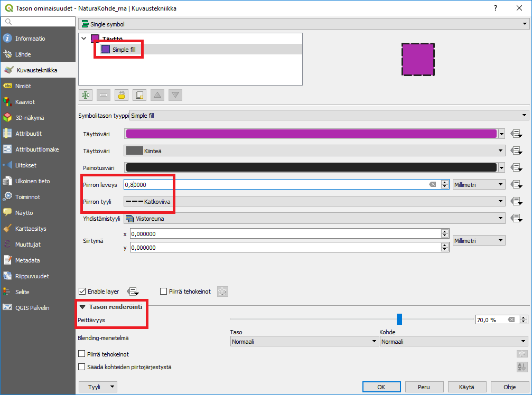Move symbol layer down with arrow
The width and height of the screenshot is (532, 395).
tap(175, 95)
